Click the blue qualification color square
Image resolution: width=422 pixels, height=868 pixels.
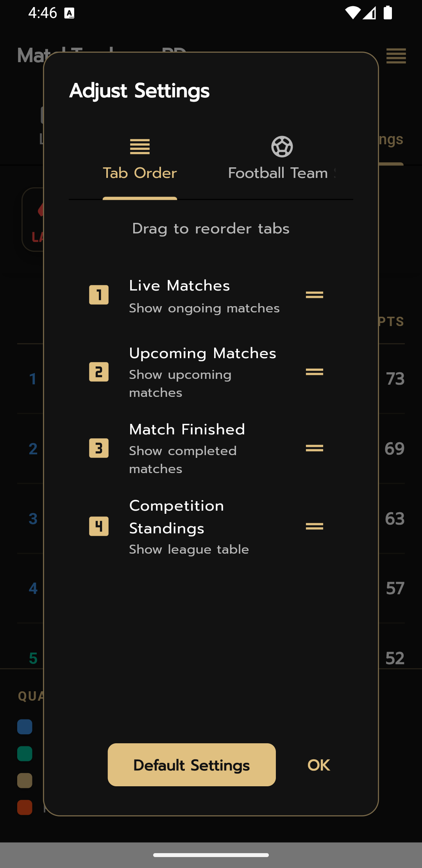point(25,727)
